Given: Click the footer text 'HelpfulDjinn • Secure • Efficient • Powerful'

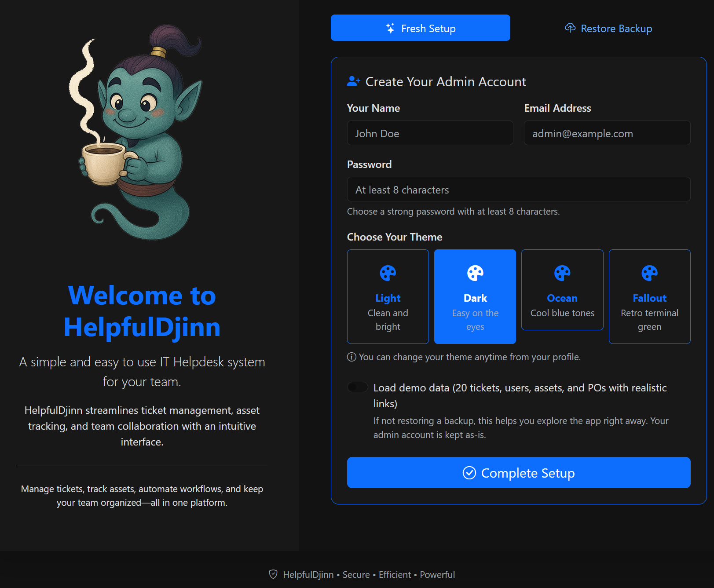Looking at the screenshot, I should pyautogui.click(x=369, y=574).
